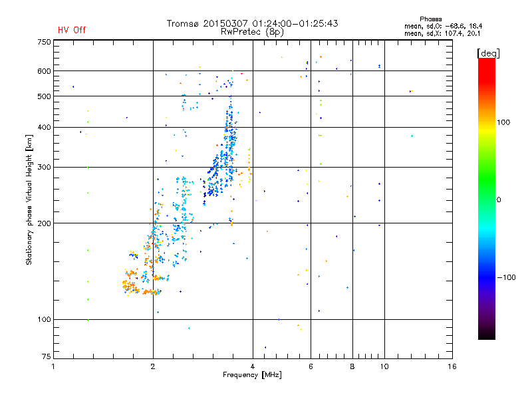Click the red top of the colorbar
532x399 pixels.
click(486, 62)
